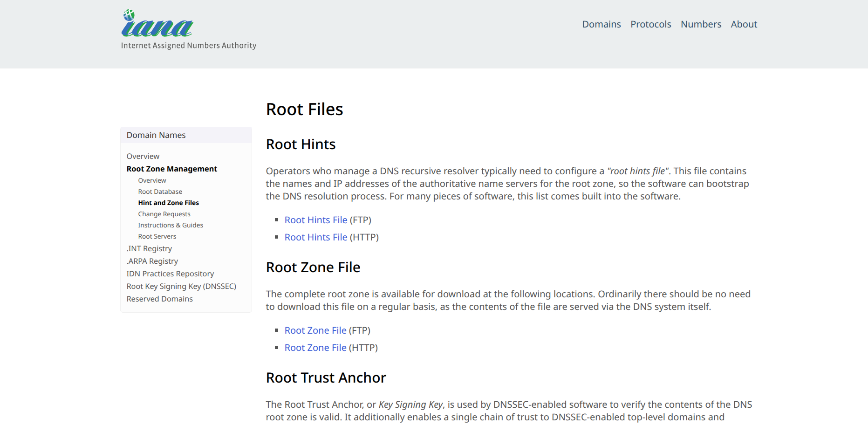This screenshot has width=868, height=425.
Task: Download Root Zone File via HTTP
Action: (315, 348)
